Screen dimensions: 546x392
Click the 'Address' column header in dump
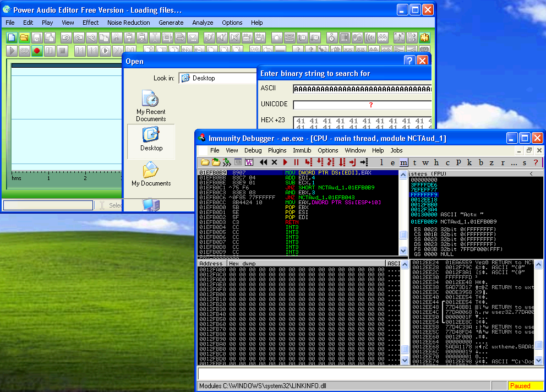pos(212,263)
